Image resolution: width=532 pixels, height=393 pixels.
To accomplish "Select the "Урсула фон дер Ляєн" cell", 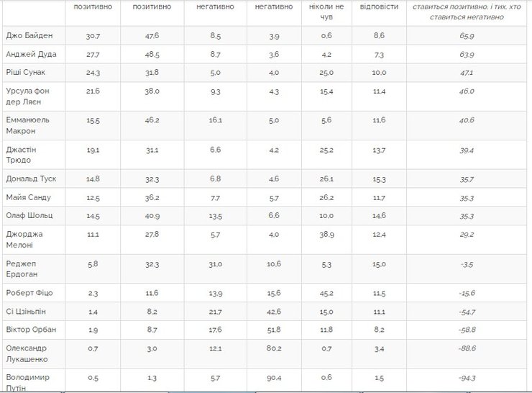I will [30, 97].
